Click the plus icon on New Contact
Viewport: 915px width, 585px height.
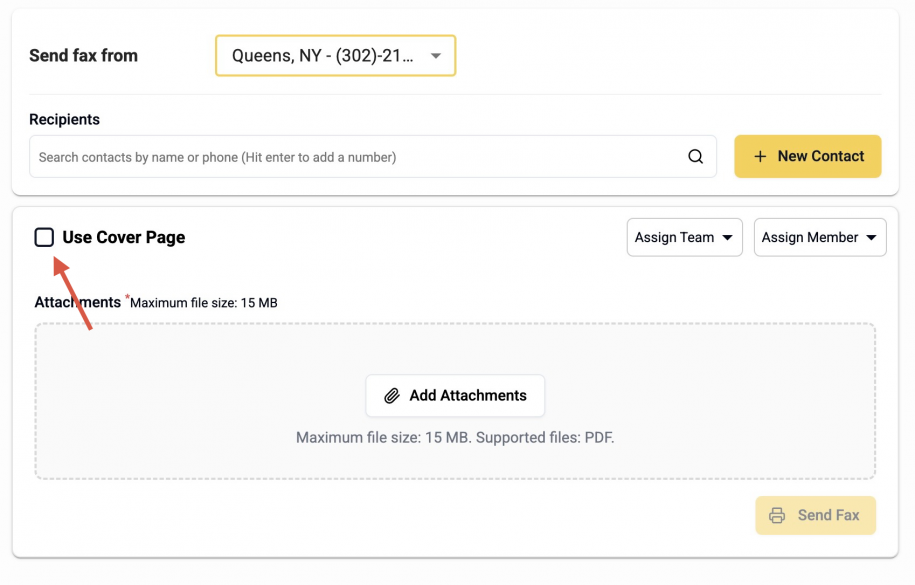pyautogui.click(x=760, y=157)
